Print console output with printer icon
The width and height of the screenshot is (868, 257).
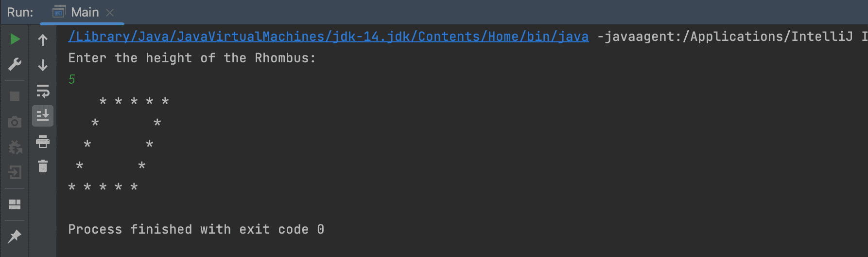43,142
